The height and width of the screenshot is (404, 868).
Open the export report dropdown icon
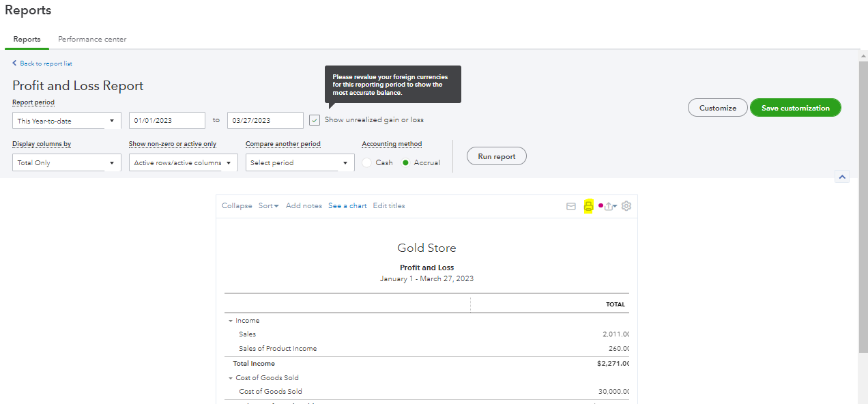click(x=611, y=206)
